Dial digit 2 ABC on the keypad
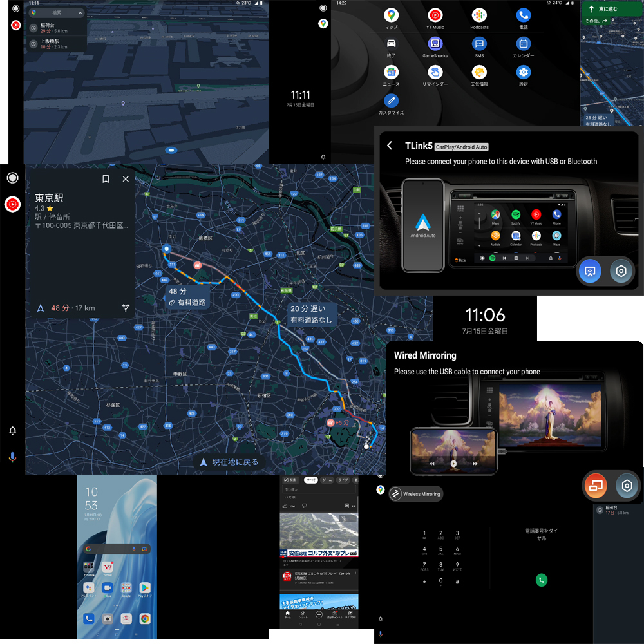This screenshot has width=644, height=644. [440, 535]
